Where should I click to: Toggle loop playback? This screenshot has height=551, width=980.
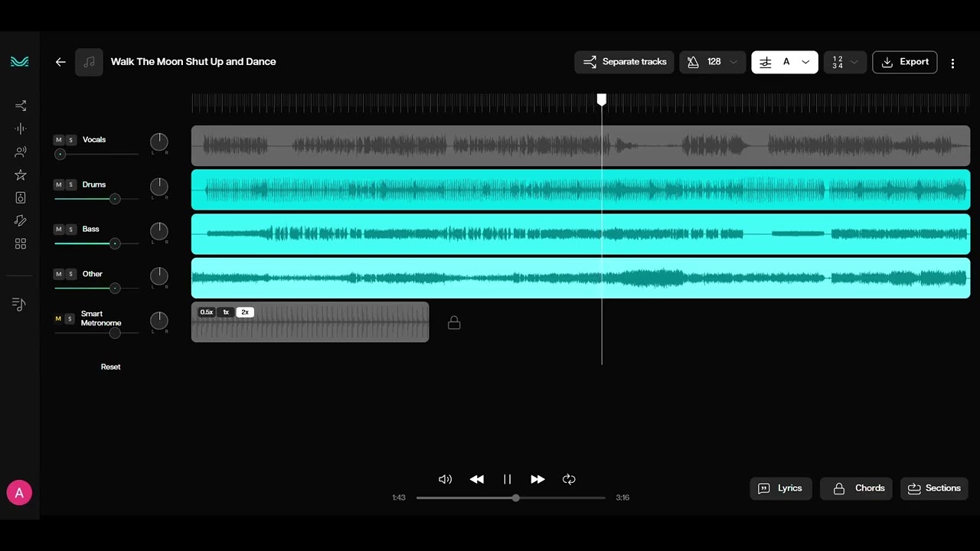[569, 479]
